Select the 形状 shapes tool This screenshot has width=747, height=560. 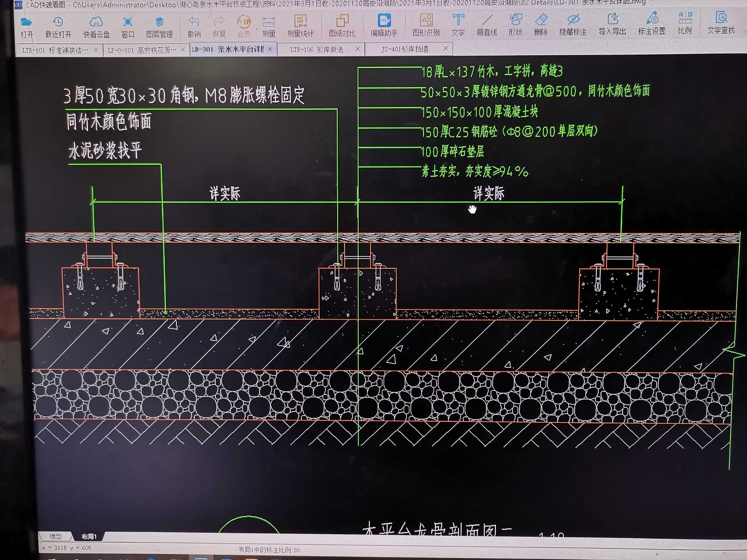coord(515,25)
